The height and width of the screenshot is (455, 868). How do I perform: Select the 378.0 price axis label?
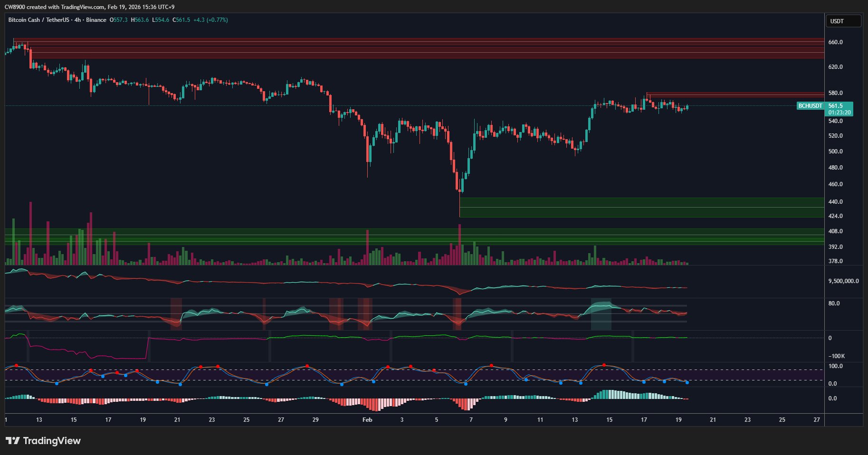[x=835, y=261]
